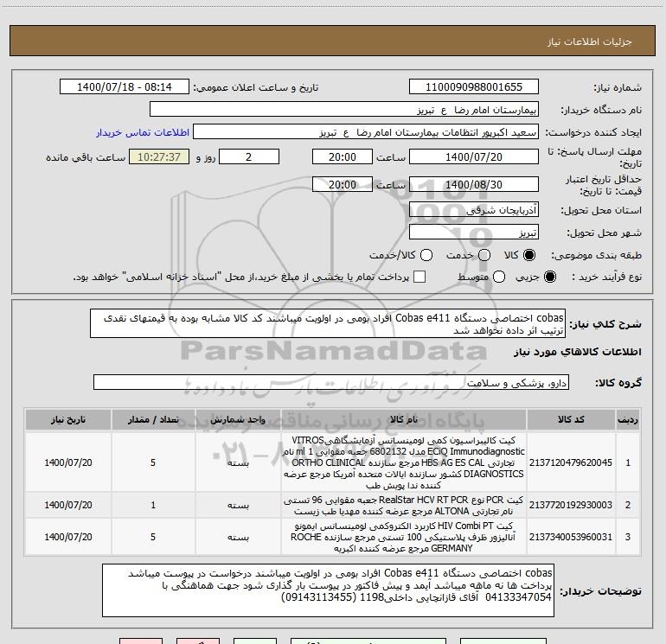Click the نام کالا column header
Viewport: 666px width, 644px height.
404,419
